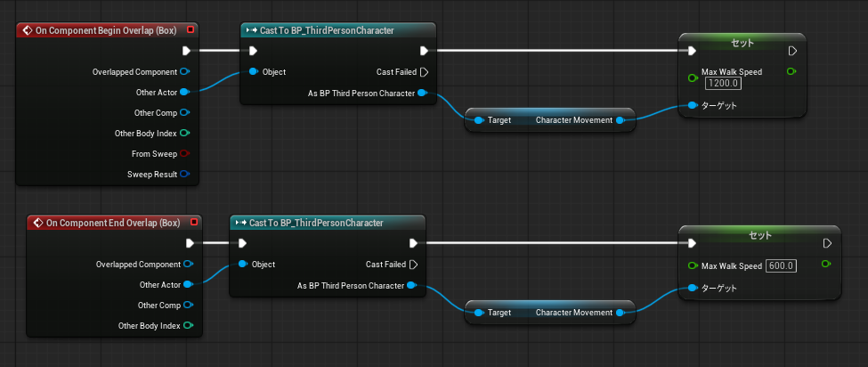The width and height of the screenshot is (868, 367).
Task: Select the lower セット node header
Action: click(x=759, y=236)
